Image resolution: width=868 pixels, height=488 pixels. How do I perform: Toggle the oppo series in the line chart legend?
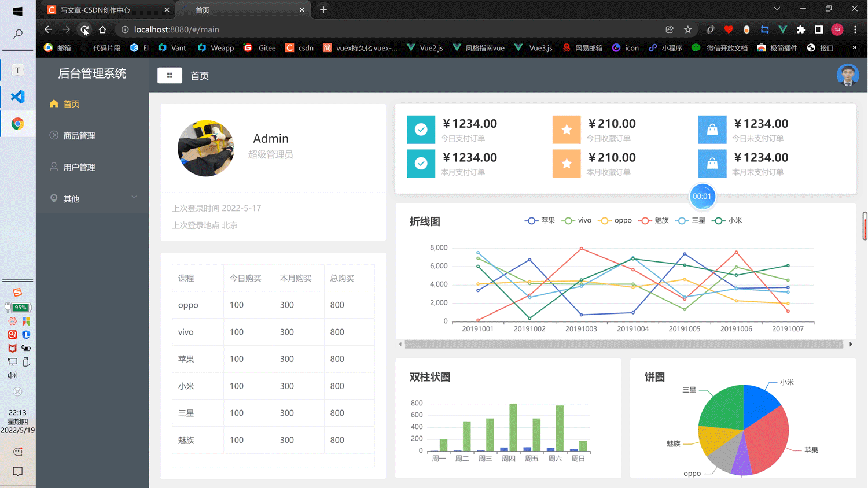point(615,220)
